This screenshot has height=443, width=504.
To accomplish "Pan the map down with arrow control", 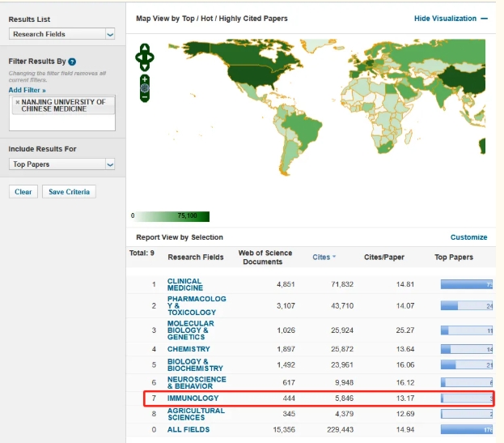I will pyautogui.click(x=145, y=66).
